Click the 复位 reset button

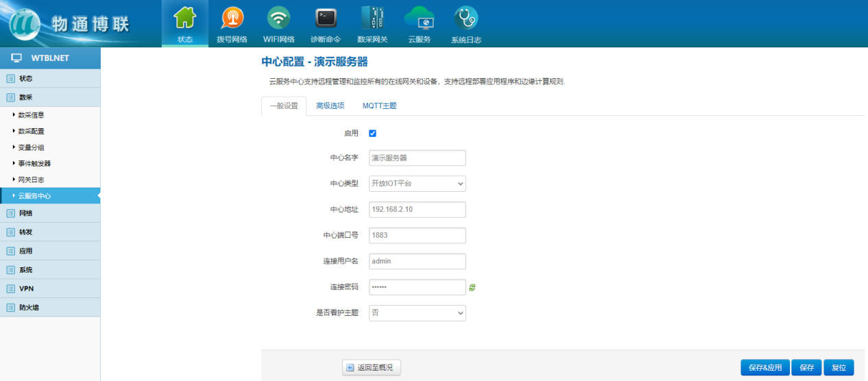click(x=839, y=368)
